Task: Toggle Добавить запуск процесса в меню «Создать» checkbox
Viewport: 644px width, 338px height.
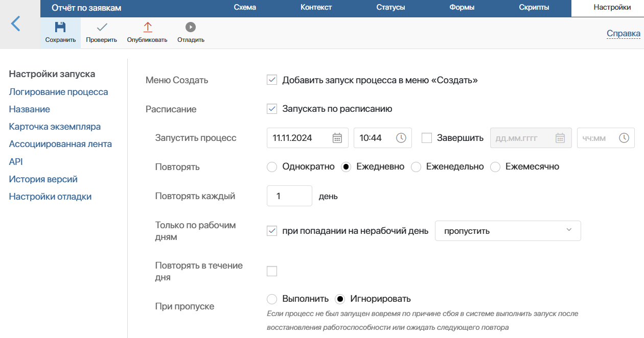Action: pos(272,80)
